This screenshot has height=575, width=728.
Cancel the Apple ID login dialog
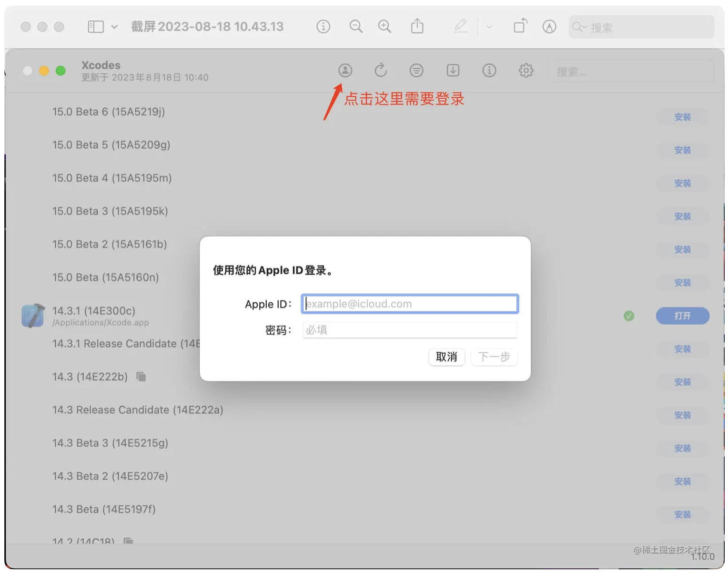(446, 357)
